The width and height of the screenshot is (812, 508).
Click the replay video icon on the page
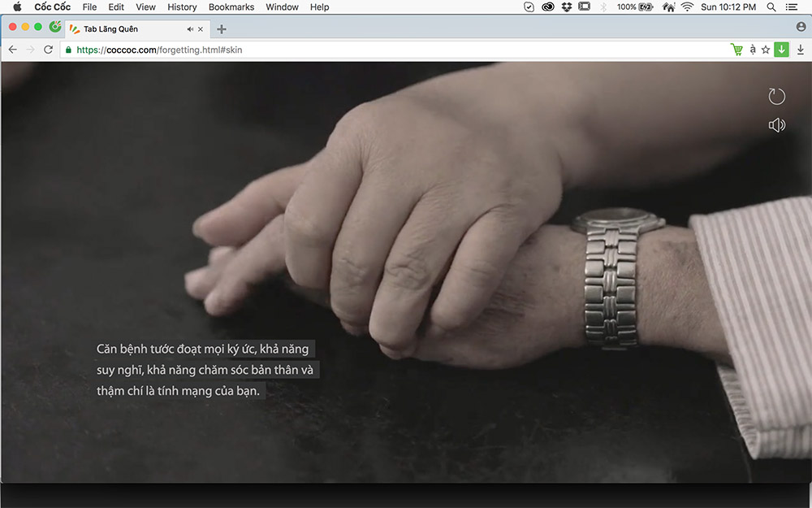[x=777, y=96]
